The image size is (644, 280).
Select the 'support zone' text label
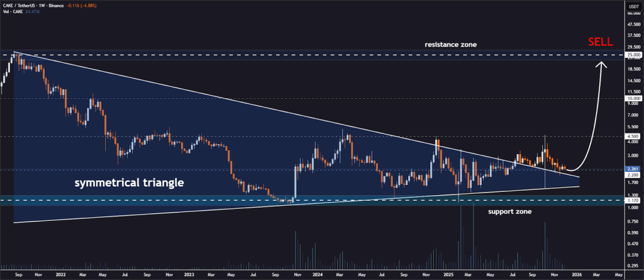pyautogui.click(x=509, y=212)
